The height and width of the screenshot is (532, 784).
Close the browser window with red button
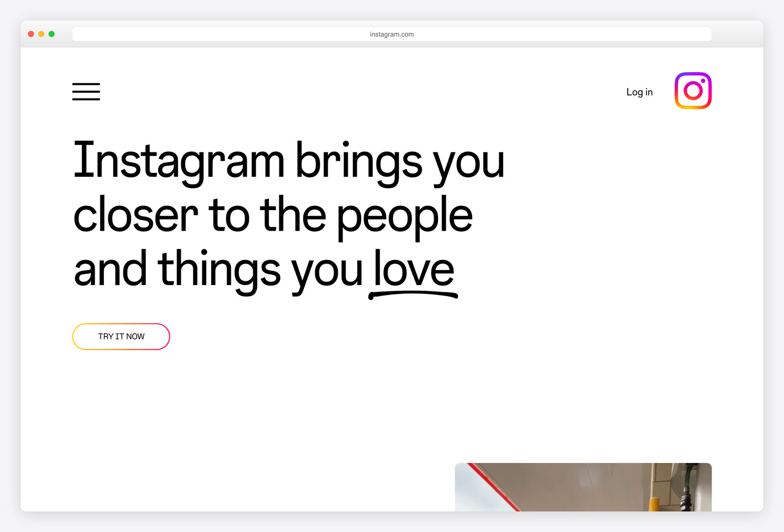click(x=31, y=34)
